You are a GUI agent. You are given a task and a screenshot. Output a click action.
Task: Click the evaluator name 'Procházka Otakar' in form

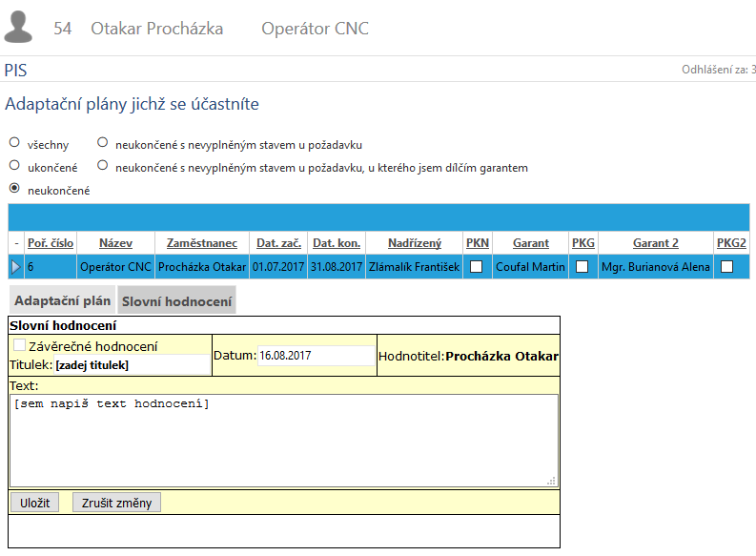(x=501, y=356)
